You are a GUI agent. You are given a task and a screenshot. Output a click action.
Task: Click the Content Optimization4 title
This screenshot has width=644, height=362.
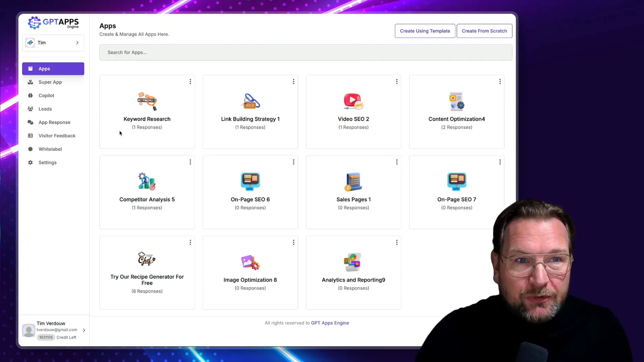coord(457,119)
